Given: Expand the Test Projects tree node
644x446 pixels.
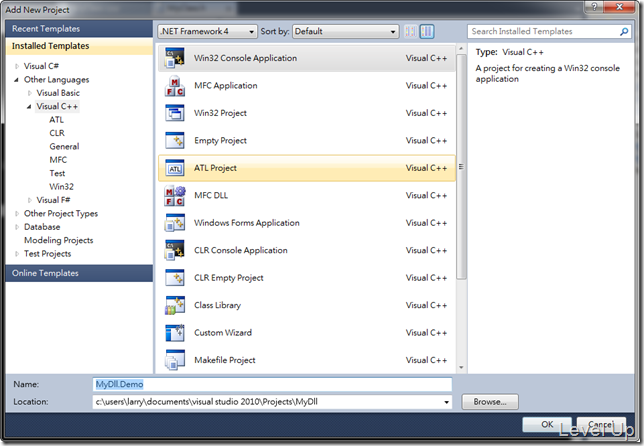Looking at the screenshot, I should (17, 254).
